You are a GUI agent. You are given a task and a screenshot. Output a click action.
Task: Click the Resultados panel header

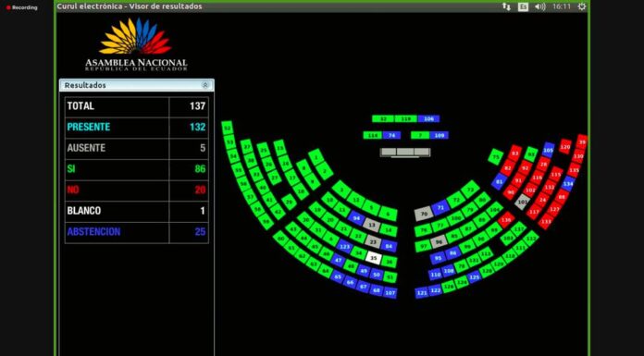[x=137, y=85]
